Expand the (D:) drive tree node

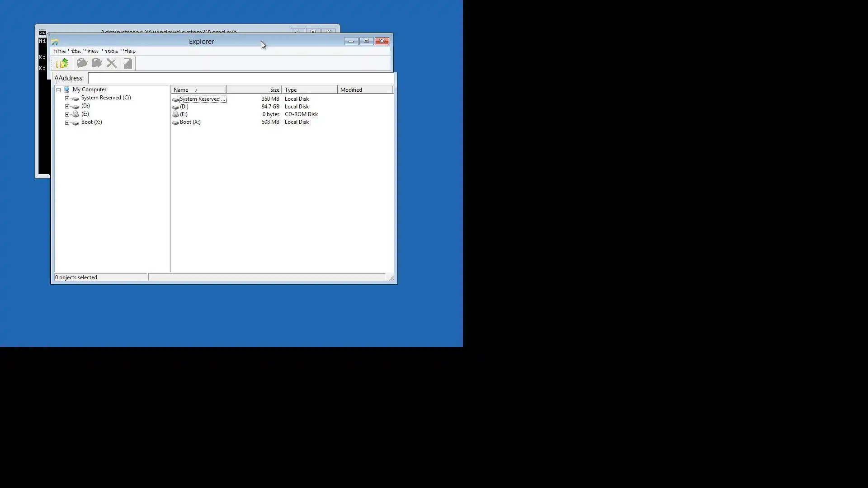click(x=67, y=106)
